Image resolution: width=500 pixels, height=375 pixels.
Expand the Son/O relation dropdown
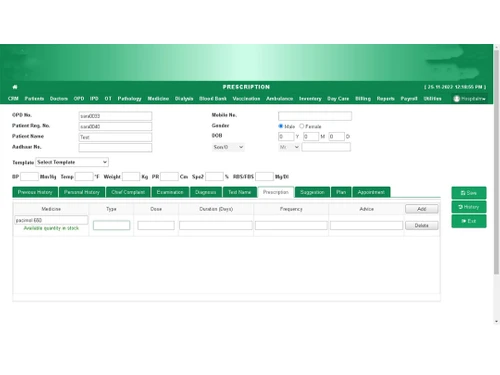(x=228, y=147)
